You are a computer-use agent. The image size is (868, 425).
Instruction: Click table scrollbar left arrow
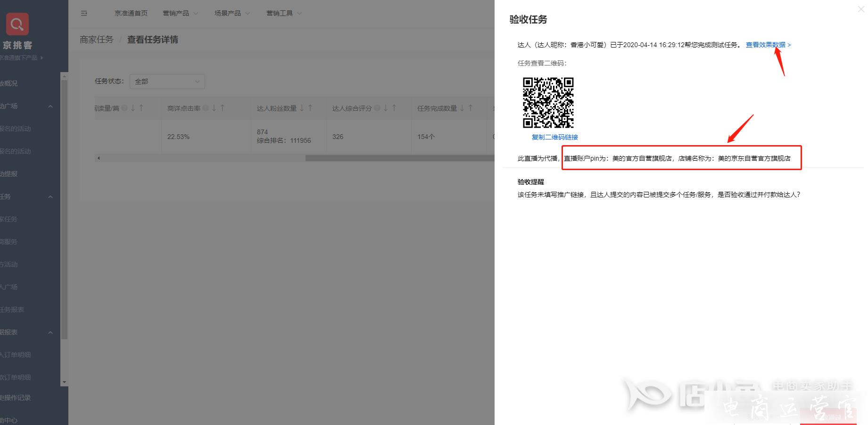[x=99, y=158]
